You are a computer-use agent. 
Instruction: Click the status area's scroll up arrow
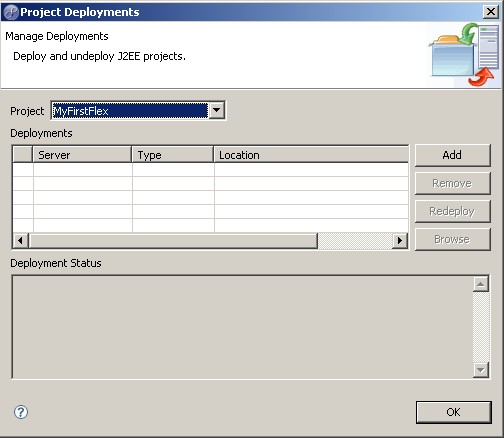click(481, 284)
